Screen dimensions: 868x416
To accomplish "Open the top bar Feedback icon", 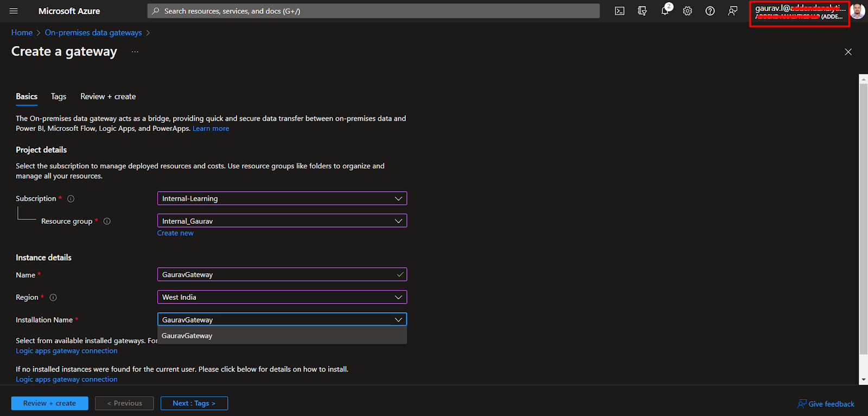I will [733, 11].
